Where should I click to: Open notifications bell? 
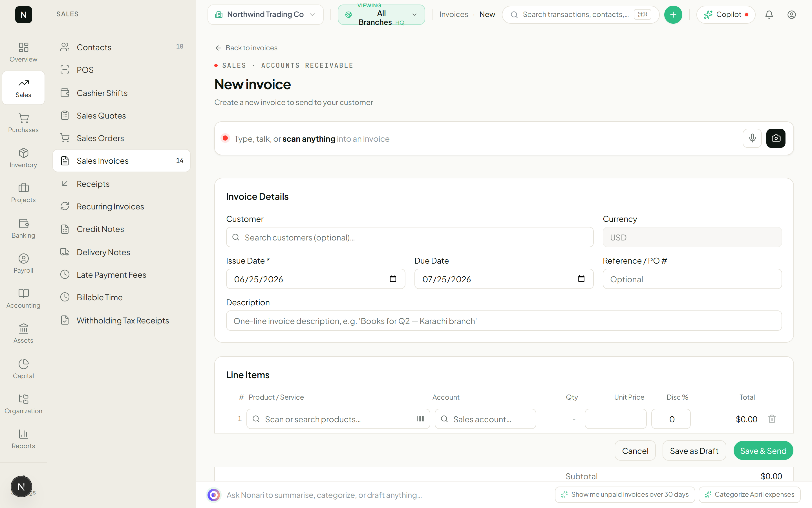769,14
